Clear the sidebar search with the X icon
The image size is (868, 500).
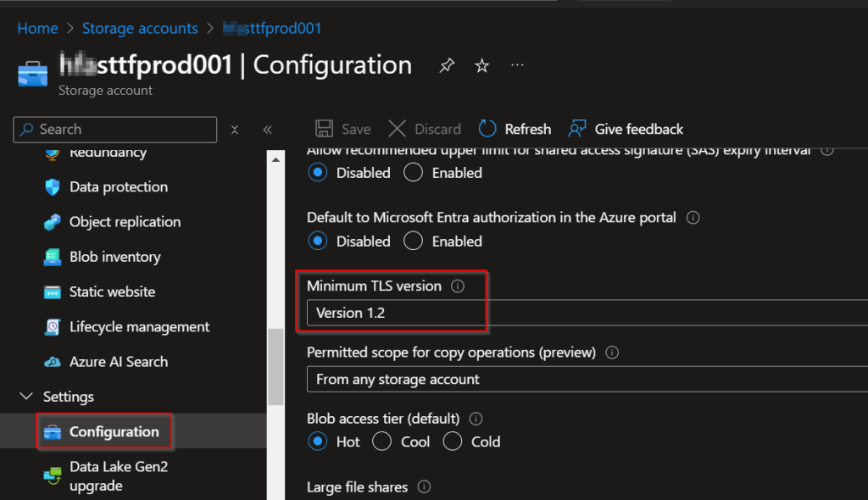tap(235, 130)
